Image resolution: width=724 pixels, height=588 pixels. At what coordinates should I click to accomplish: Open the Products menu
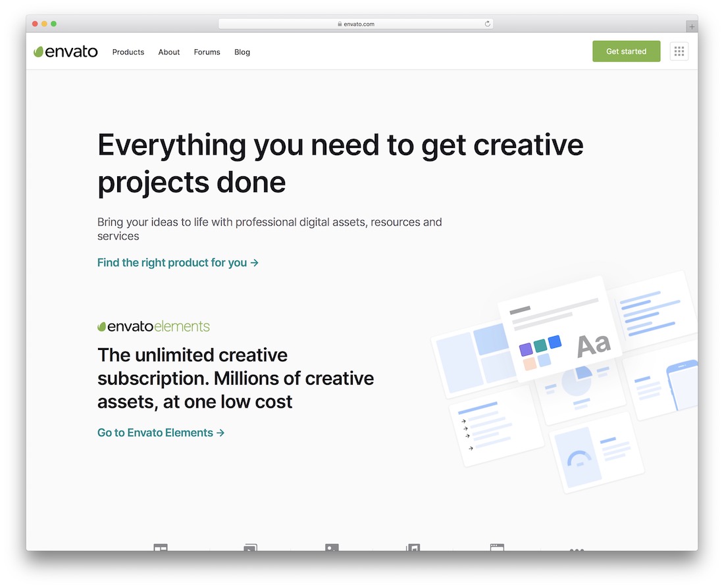tap(128, 52)
